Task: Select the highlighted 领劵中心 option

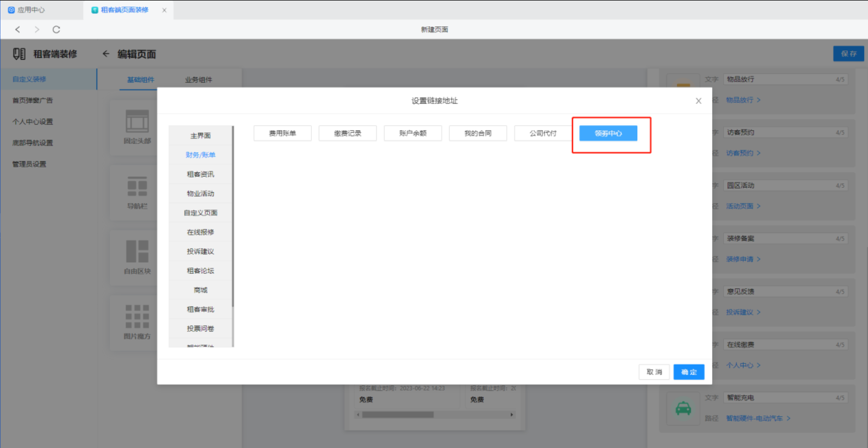Action: (608, 133)
